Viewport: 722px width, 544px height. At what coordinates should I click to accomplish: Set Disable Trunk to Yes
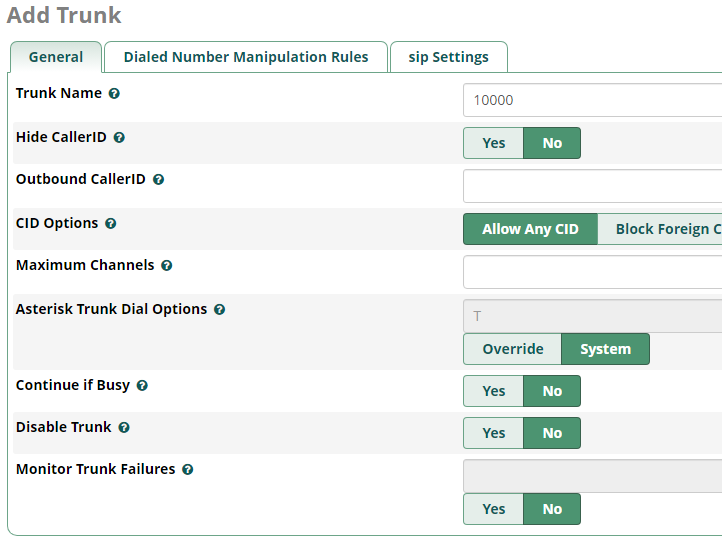coord(494,433)
